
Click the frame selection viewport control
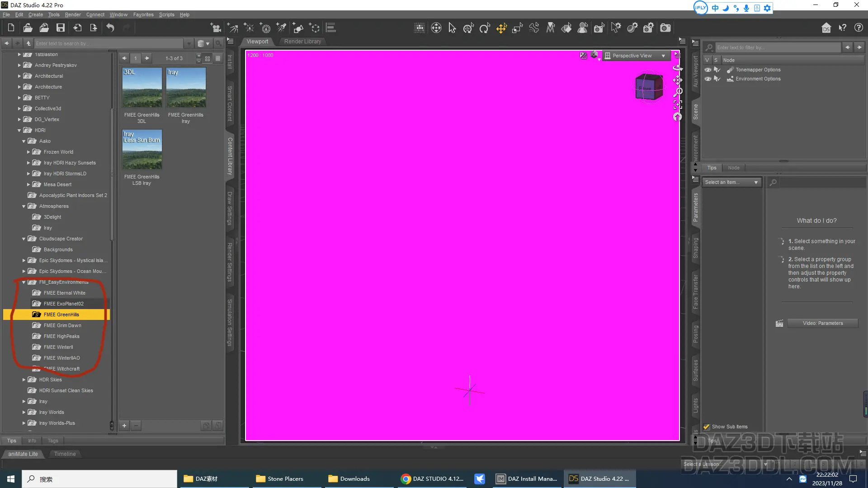(677, 105)
